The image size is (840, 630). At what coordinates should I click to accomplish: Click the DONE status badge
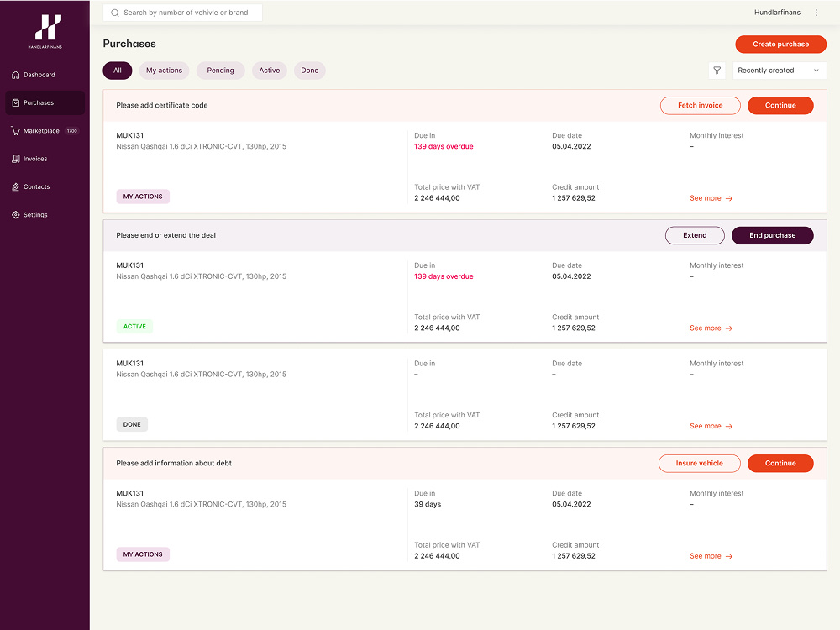click(x=132, y=424)
